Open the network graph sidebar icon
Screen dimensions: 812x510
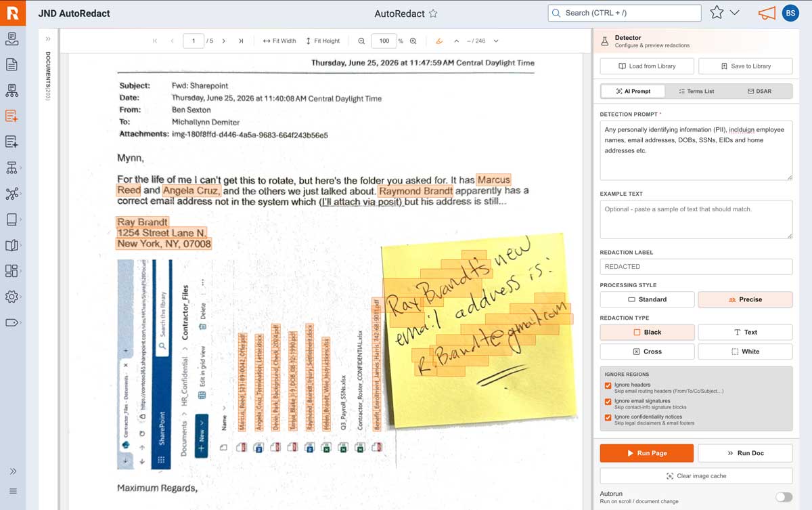coord(12,194)
